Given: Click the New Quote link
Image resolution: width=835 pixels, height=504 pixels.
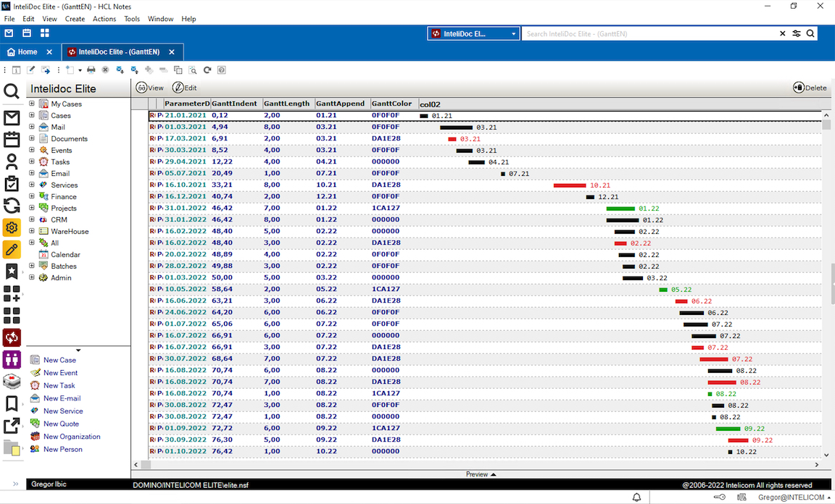Looking at the screenshot, I should [x=61, y=424].
